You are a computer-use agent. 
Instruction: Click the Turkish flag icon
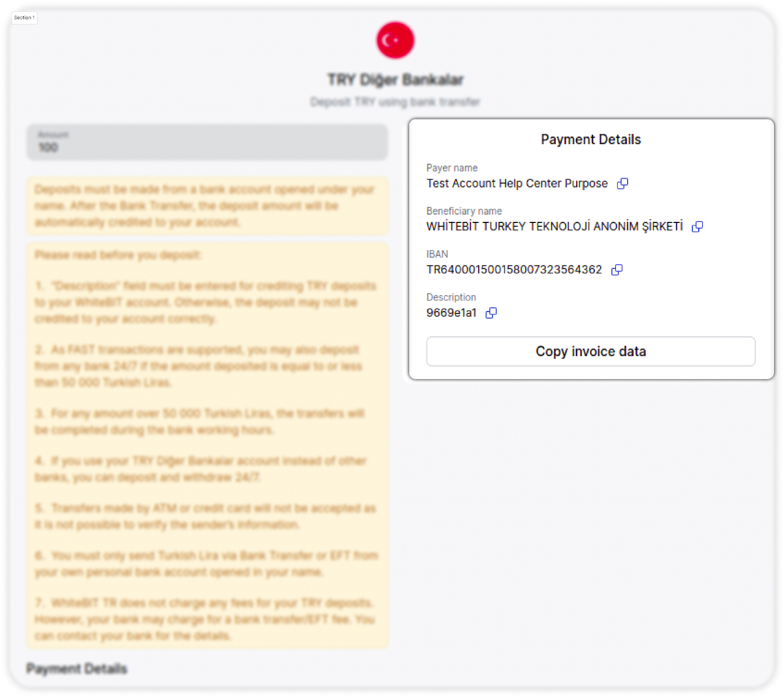click(x=395, y=40)
